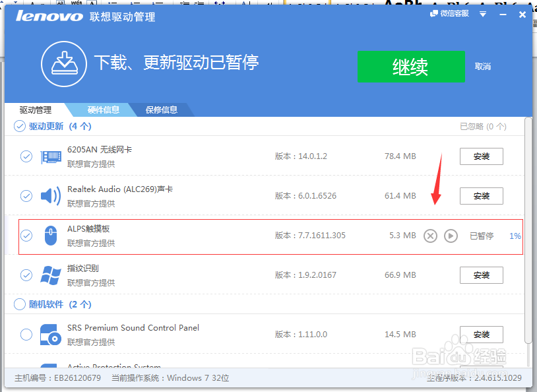Check the SRS Premium Sound checkbox
The height and width of the screenshot is (392, 537).
pyautogui.click(x=26, y=335)
